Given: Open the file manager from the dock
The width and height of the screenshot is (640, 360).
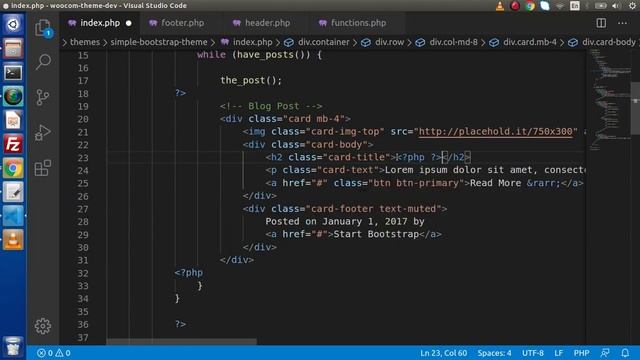Looking at the screenshot, I should tap(13, 49).
